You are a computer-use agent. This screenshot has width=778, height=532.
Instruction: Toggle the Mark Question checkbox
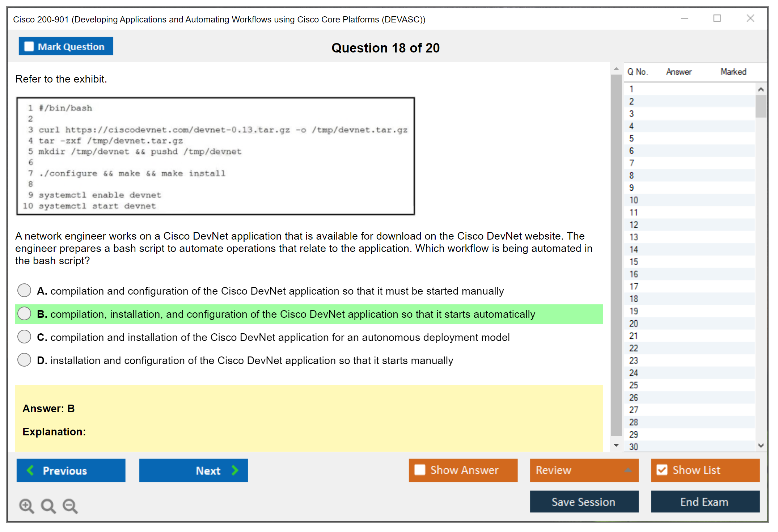[29, 47]
